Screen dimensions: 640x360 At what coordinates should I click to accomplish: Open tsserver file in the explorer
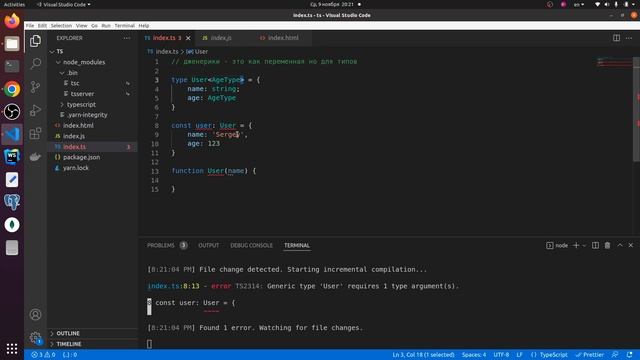82,94
